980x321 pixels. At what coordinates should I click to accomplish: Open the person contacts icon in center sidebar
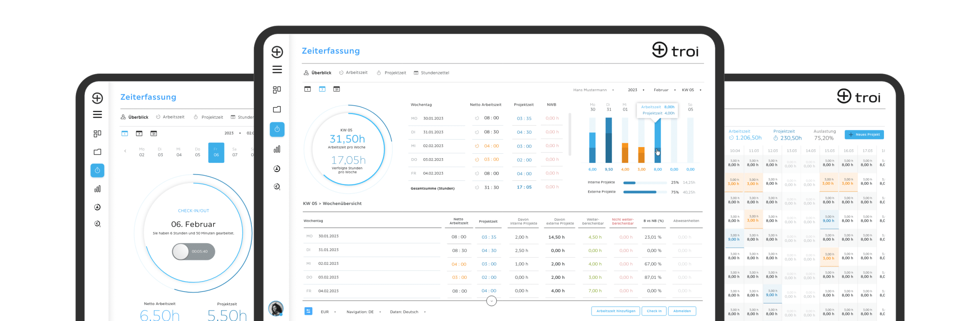277,169
